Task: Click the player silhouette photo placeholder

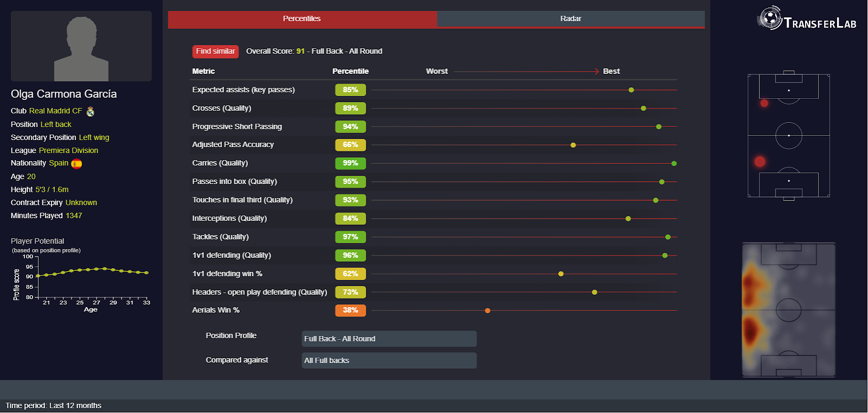Action: click(81, 46)
